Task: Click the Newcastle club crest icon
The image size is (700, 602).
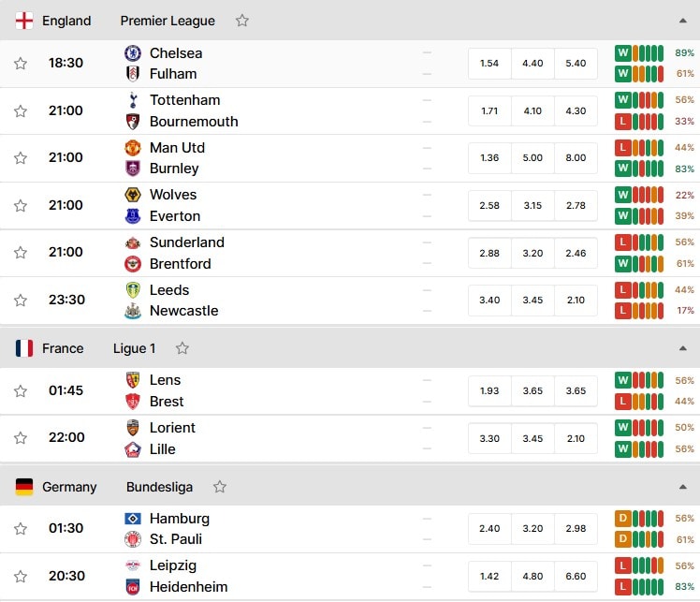Action: (133, 311)
